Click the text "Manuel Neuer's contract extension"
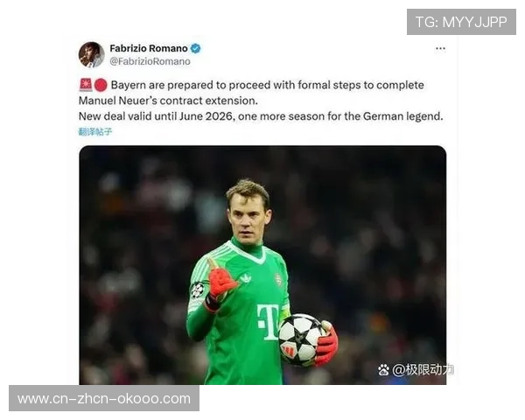 click(x=168, y=101)
